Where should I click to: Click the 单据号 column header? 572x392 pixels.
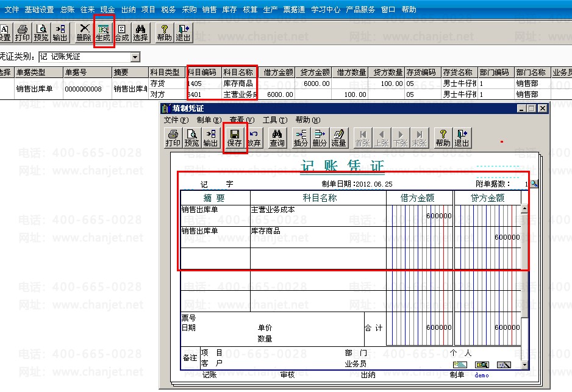click(88, 72)
